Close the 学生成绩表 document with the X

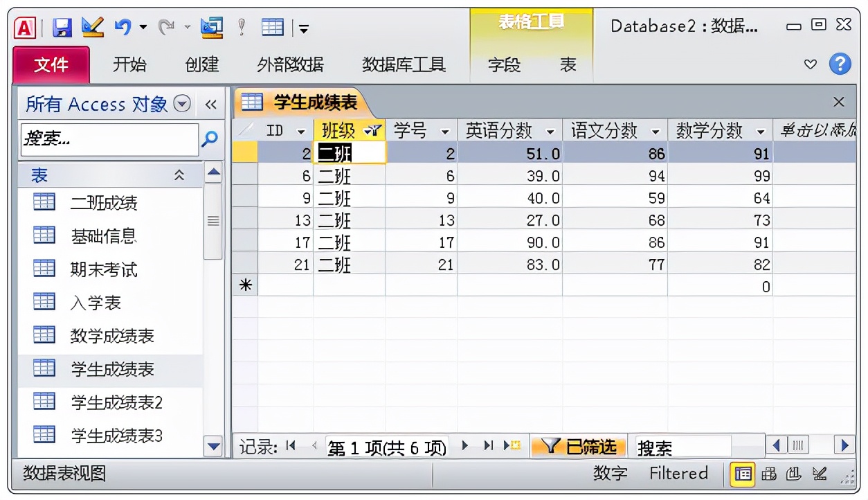tap(839, 102)
